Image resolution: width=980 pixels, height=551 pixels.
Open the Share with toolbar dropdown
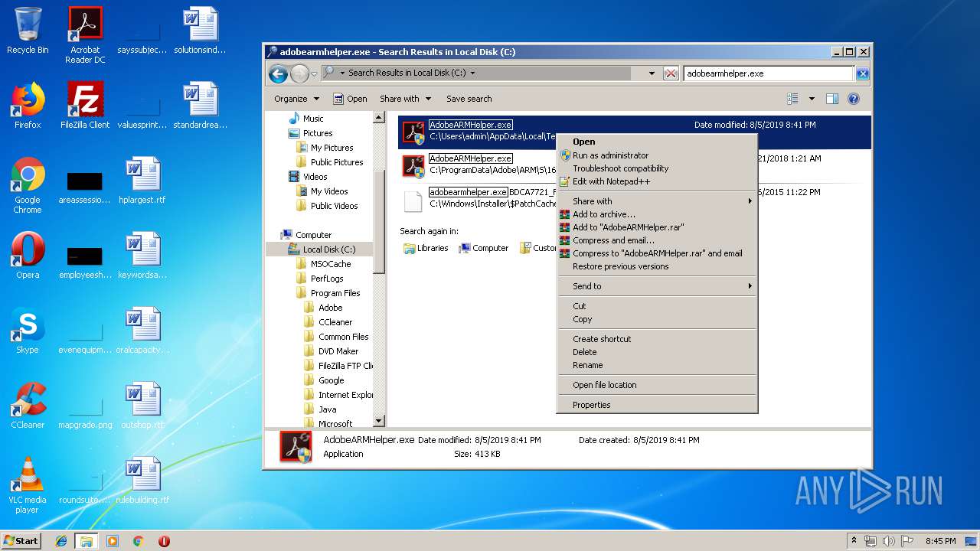(405, 99)
